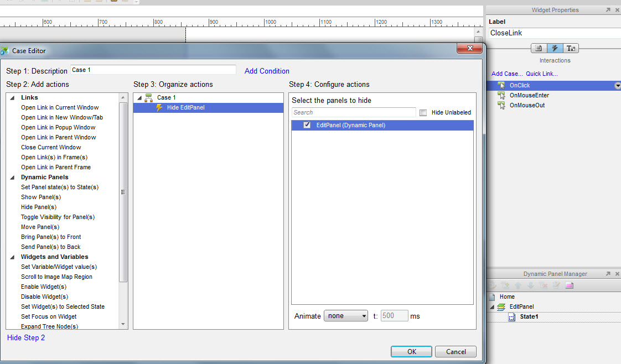Open the Formatting tab with T icon
The height and width of the screenshot is (364, 621).
[x=571, y=48]
